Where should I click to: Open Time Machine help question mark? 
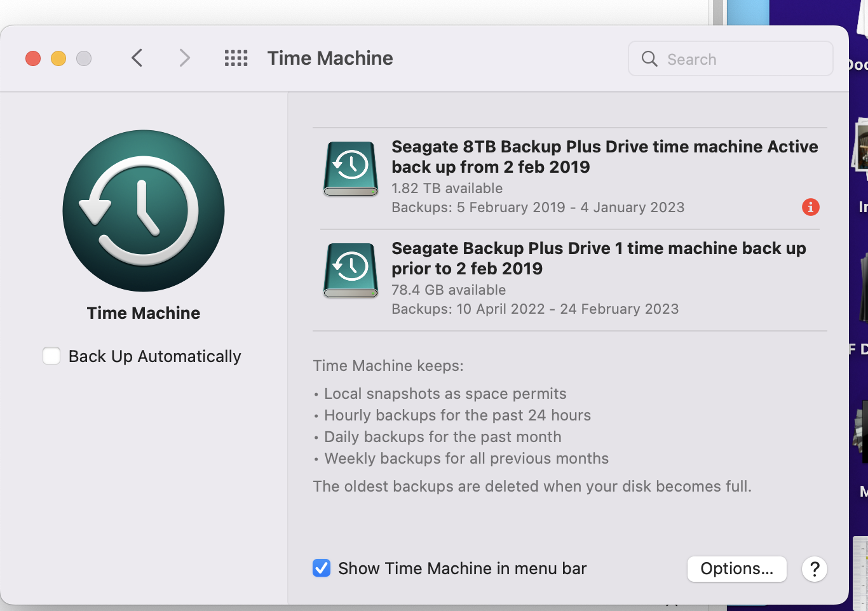(815, 568)
